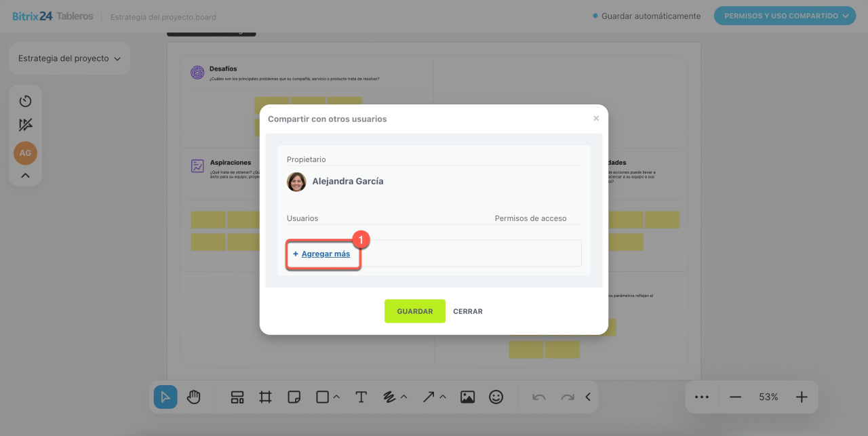Collapse the left side panel chevron
Screen dimensions: 868x436
coord(26,176)
